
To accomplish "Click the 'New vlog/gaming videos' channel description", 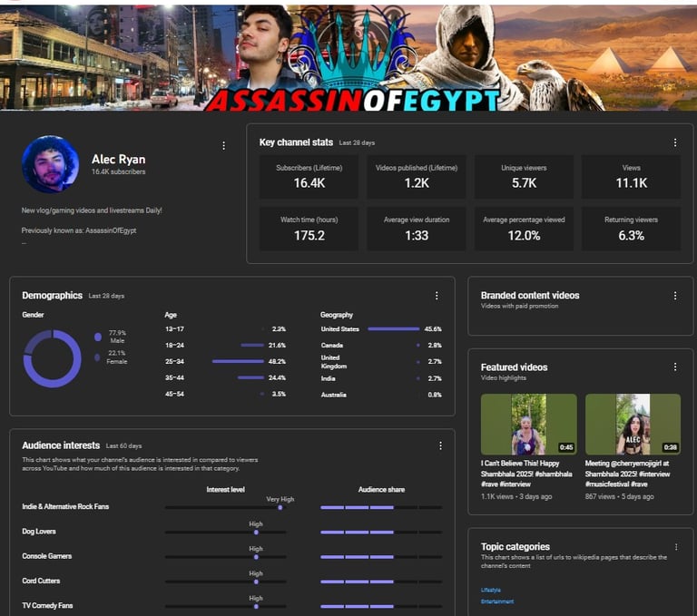I will [92, 210].
